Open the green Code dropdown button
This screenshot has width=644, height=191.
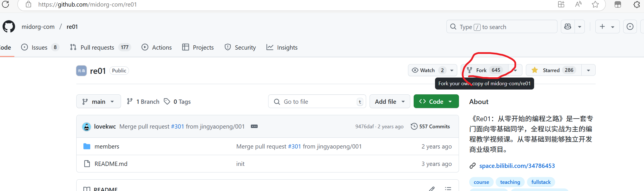click(436, 101)
